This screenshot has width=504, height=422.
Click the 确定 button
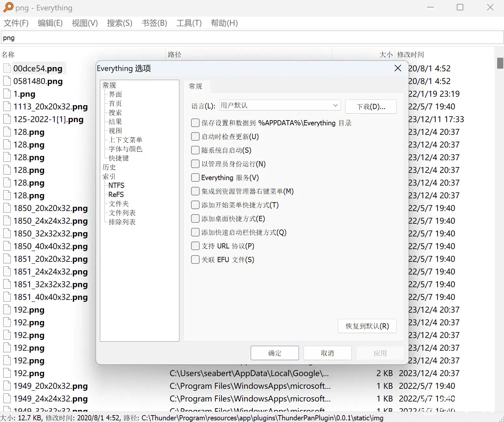click(274, 353)
